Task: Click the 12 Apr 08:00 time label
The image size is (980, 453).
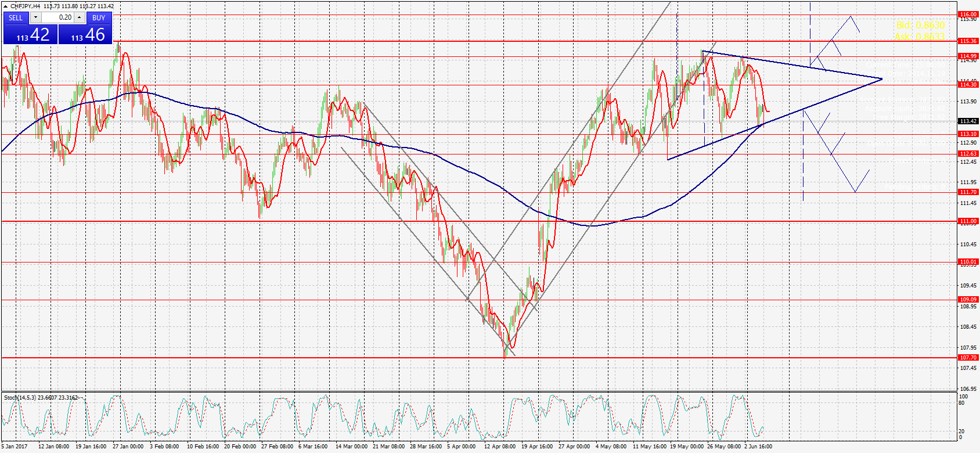Action: pyautogui.click(x=500, y=447)
